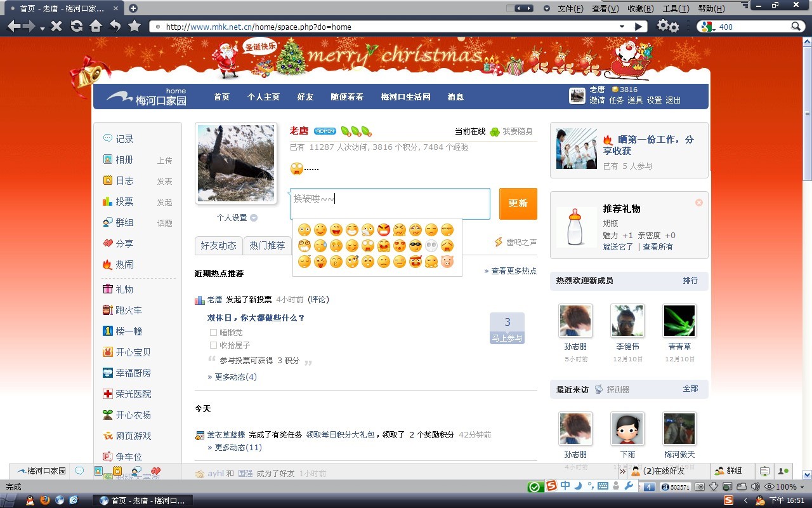Open the 文件(F) menu
This screenshot has width=812, height=508.
(x=571, y=8)
